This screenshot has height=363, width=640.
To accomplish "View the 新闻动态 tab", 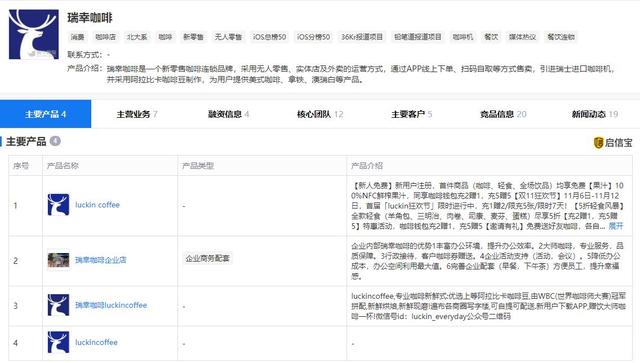I will [594, 114].
